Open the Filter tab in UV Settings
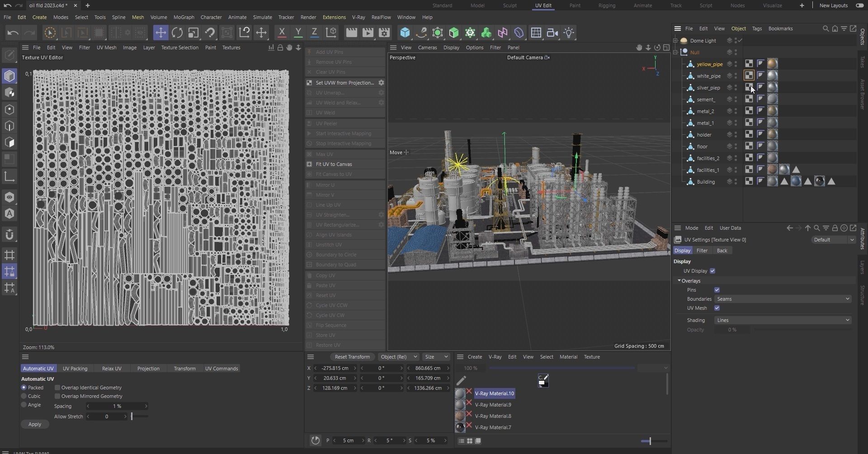The image size is (868, 454). click(x=702, y=251)
